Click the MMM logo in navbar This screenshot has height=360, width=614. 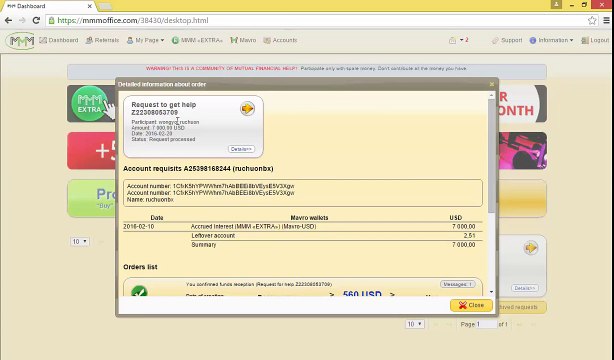tap(20, 40)
